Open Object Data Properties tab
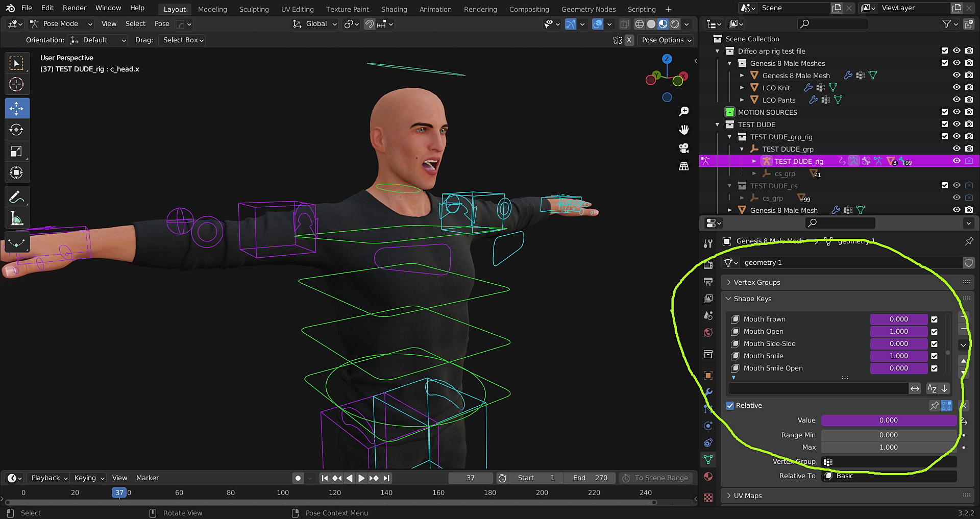This screenshot has height=519, width=980. [x=708, y=459]
